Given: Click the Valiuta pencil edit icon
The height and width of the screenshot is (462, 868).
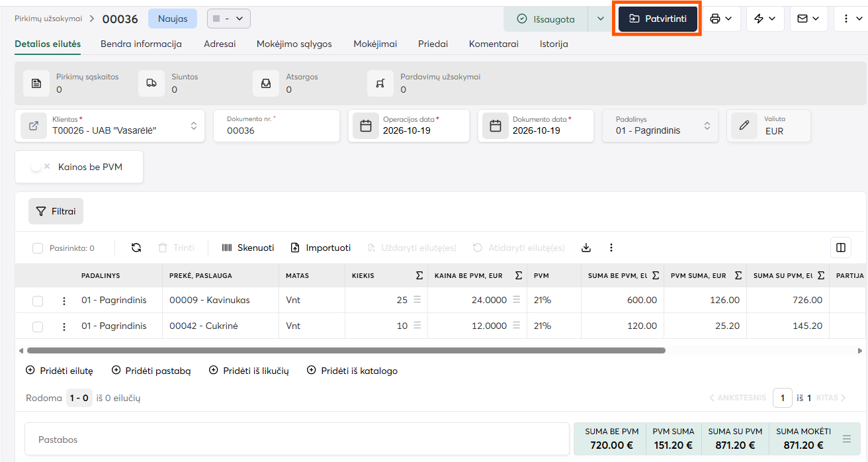Looking at the screenshot, I should pyautogui.click(x=744, y=126).
